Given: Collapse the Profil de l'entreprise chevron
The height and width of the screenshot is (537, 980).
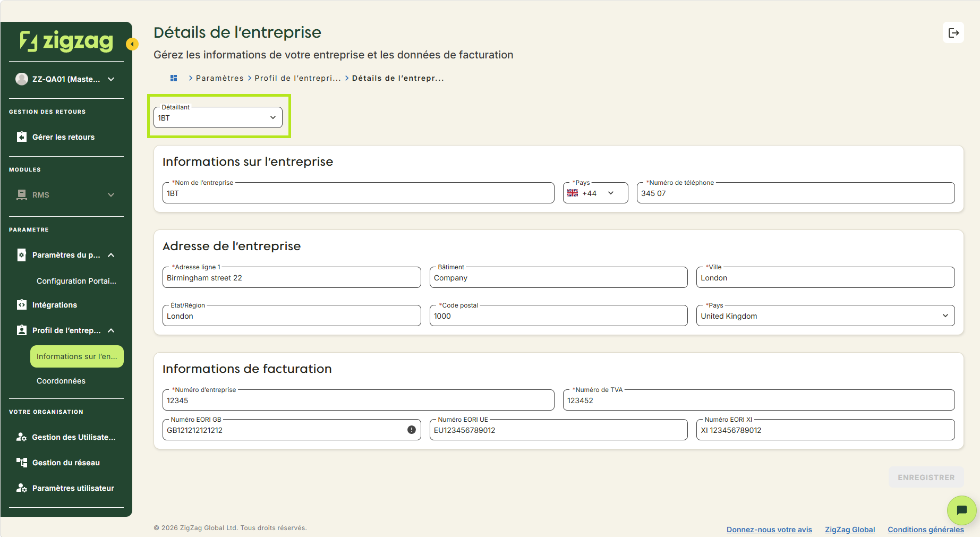Looking at the screenshot, I should click(111, 330).
